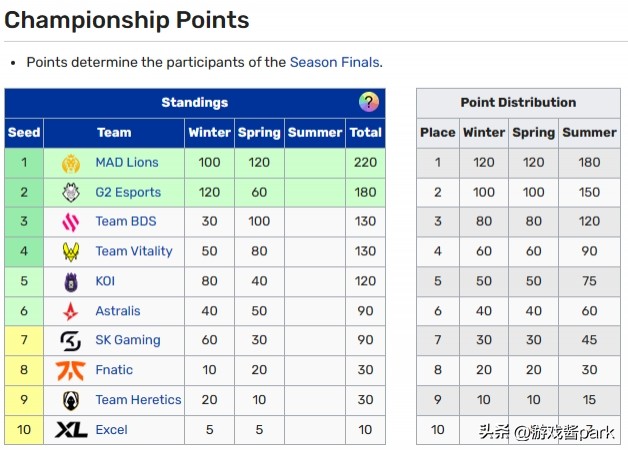Click the Astralis team logo

(71, 311)
